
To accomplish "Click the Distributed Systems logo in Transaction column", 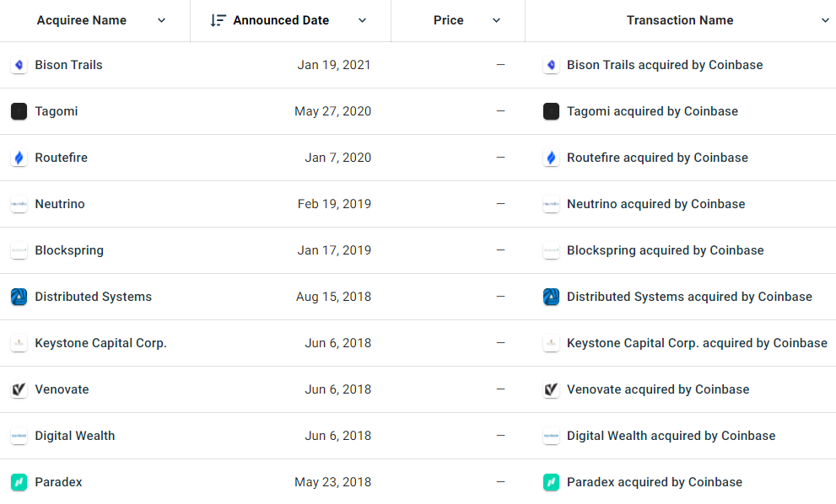I will pyautogui.click(x=551, y=297).
